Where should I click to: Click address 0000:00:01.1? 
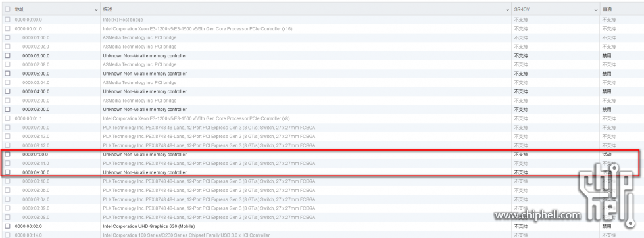click(28, 118)
